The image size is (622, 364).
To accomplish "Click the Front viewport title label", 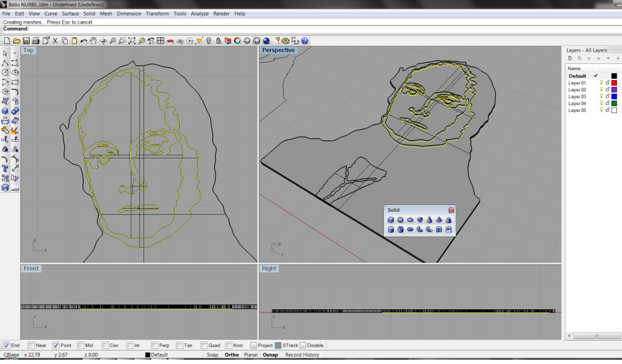I will (x=31, y=268).
